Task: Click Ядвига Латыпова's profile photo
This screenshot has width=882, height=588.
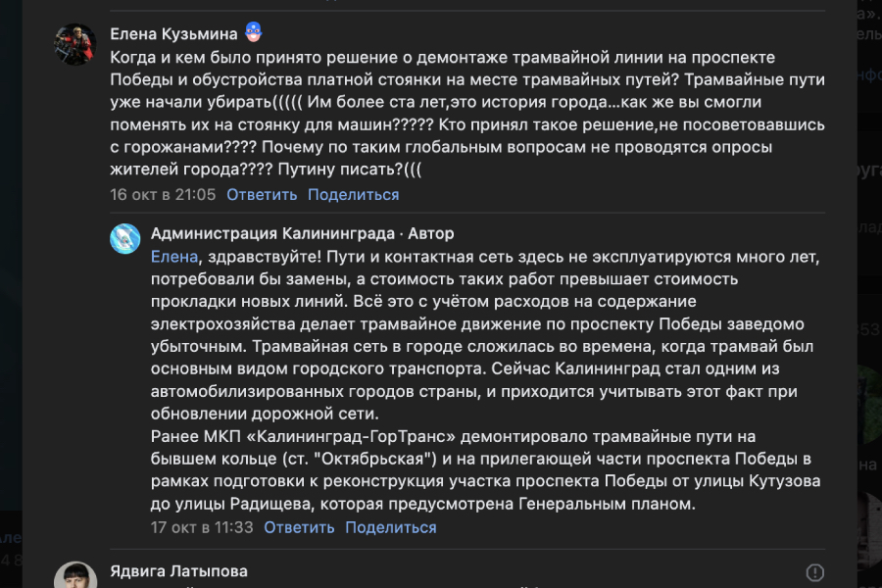Action: [x=74, y=575]
